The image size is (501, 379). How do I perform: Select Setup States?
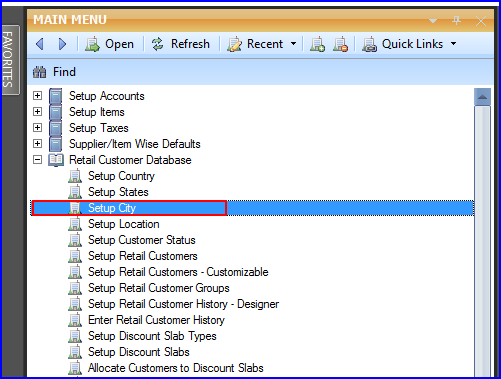(x=118, y=192)
